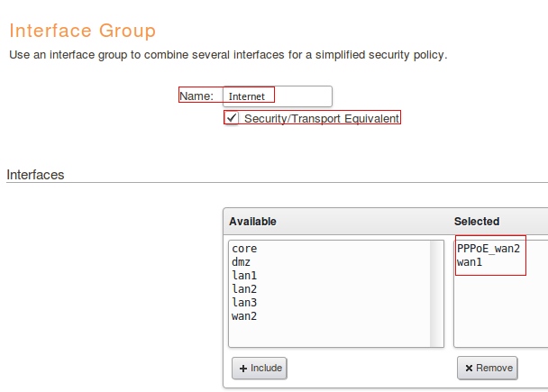Click empty space below wan1 in Selected

pos(496,311)
